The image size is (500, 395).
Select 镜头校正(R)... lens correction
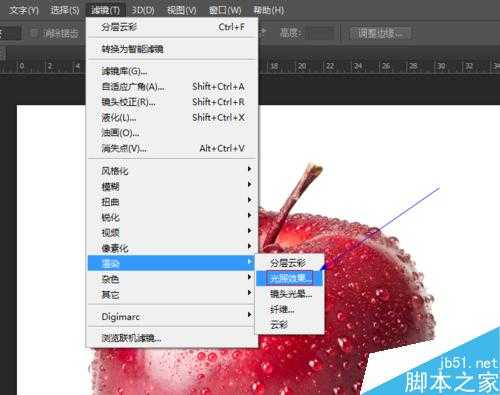coord(172,102)
